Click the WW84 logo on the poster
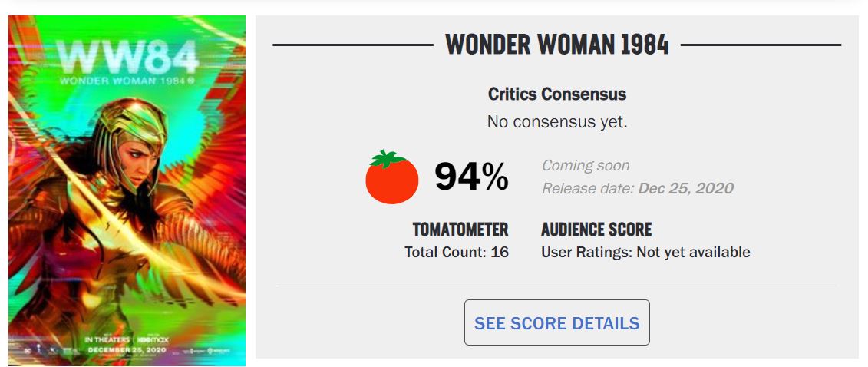Image resolution: width=868 pixels, height=367 pixels. pos(127,55)
